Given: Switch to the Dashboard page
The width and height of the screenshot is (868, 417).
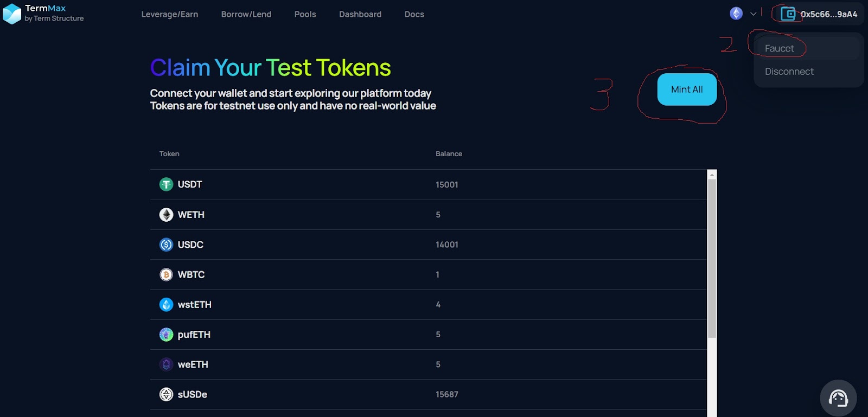Looking at the screenshot, I should coord(360,14).
